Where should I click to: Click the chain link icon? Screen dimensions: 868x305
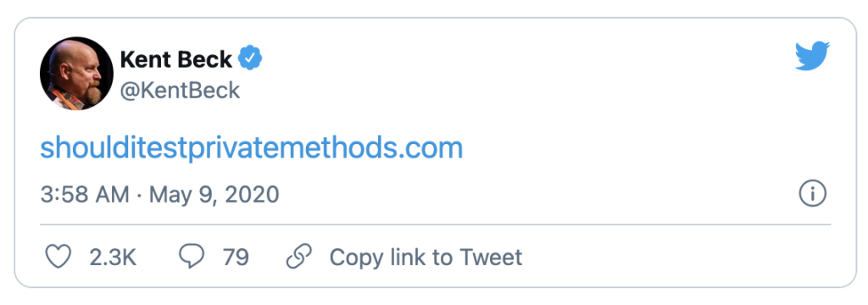299,257
